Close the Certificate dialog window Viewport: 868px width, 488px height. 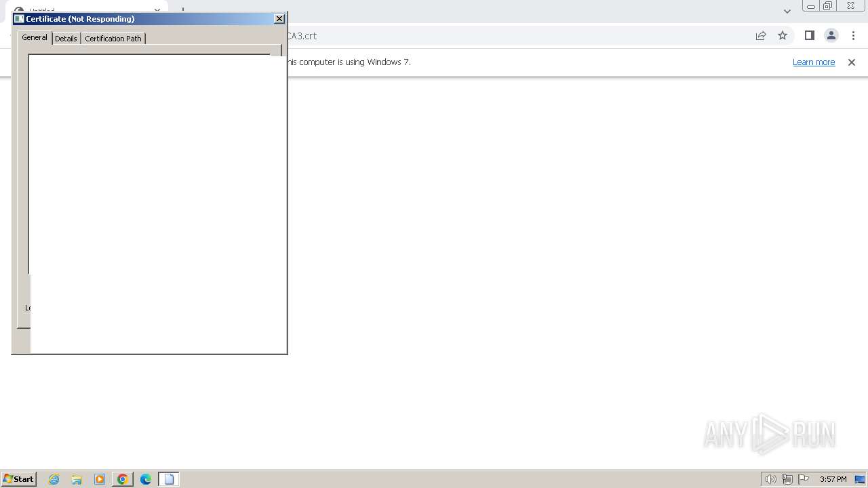(279, 19)
